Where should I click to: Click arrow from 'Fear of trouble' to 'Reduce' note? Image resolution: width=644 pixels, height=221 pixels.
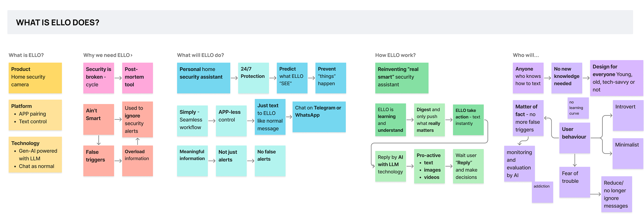596,194
